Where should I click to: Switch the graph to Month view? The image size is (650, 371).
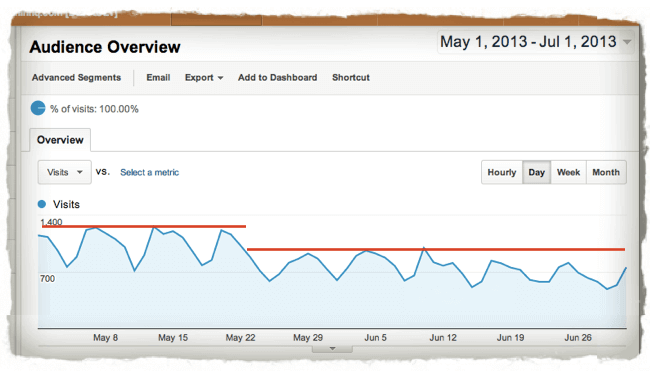pyautogui.click(x=606, y=172)
